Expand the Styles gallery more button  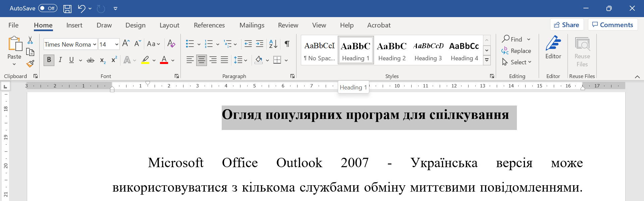487,60
